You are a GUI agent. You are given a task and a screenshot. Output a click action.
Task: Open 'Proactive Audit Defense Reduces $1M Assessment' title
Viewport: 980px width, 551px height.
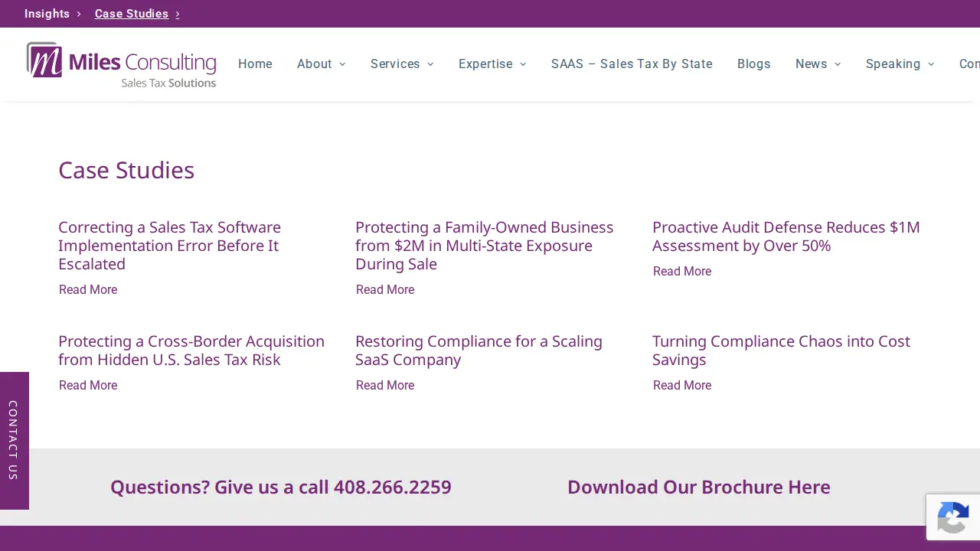click(x=786, y=236)
